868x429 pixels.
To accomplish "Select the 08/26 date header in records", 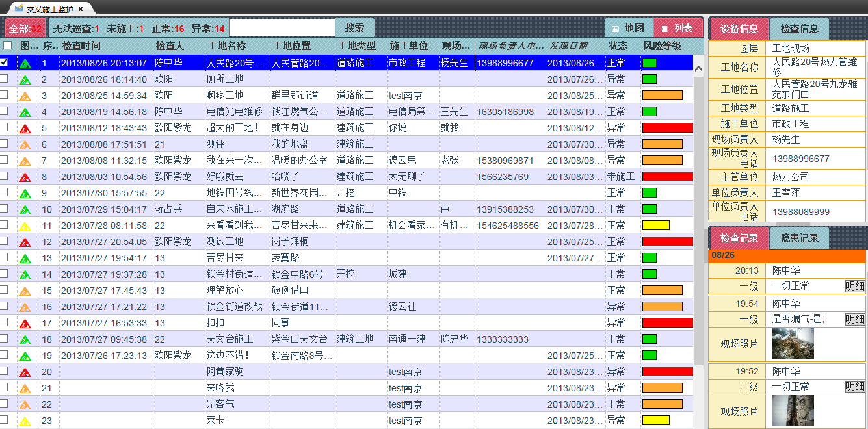I will (787, 255).
